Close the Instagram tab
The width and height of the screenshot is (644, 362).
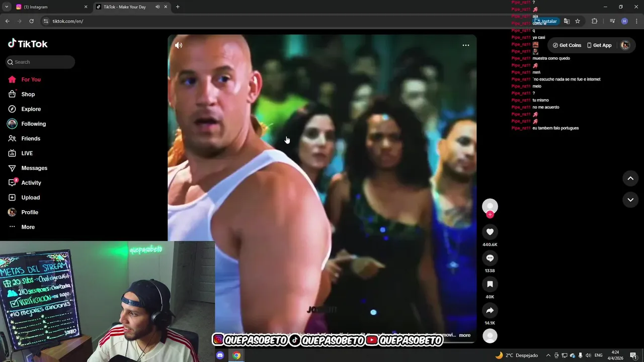pos(86,7)
